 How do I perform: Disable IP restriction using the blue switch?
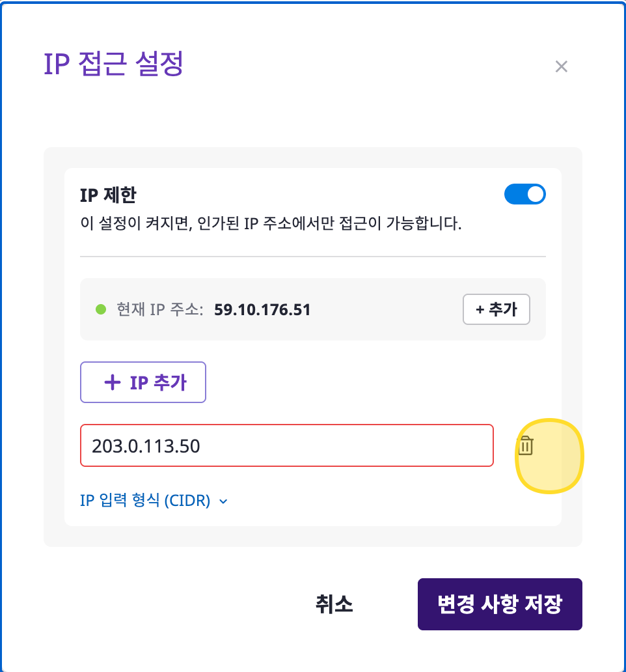(x=524, y=195)
